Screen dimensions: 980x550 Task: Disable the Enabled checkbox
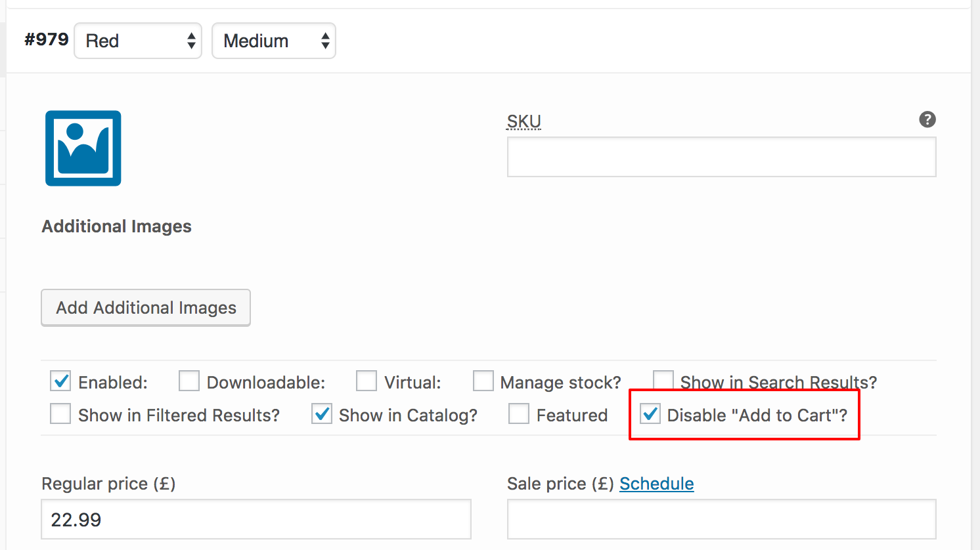(60, 381)
